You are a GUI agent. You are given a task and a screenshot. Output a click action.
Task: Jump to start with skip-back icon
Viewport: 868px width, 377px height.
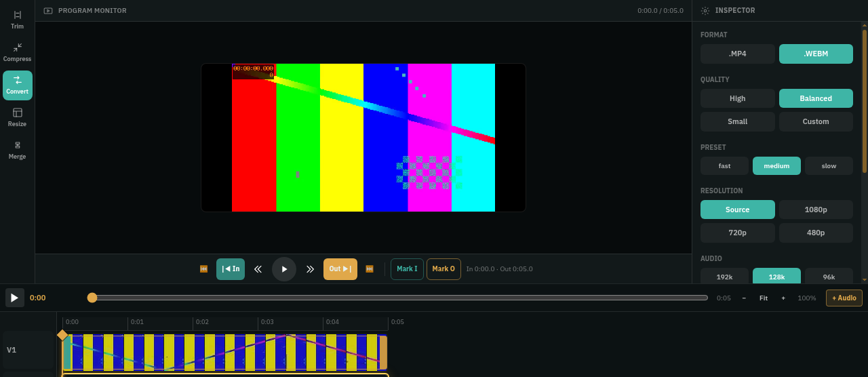tap(203, 269)
